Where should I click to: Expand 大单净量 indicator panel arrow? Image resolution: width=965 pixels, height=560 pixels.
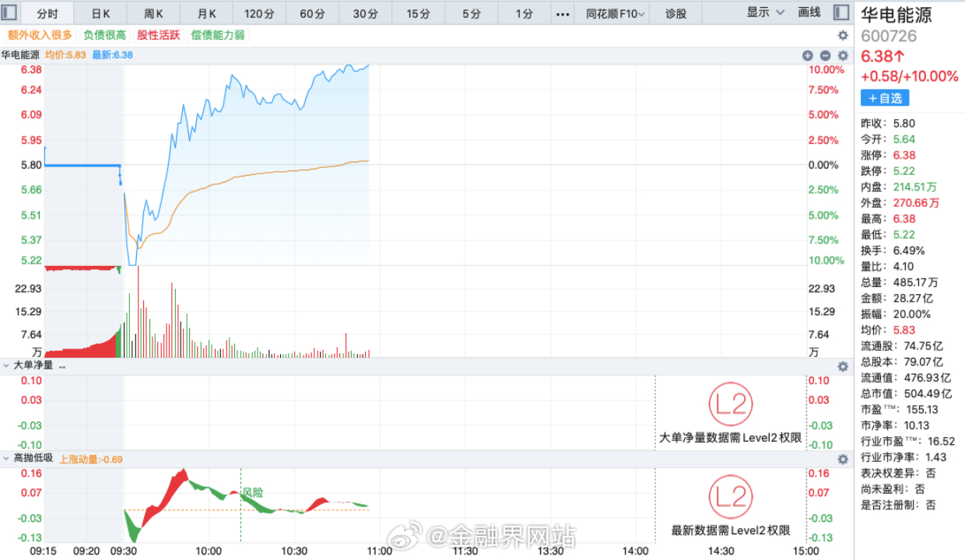point(7,366)
